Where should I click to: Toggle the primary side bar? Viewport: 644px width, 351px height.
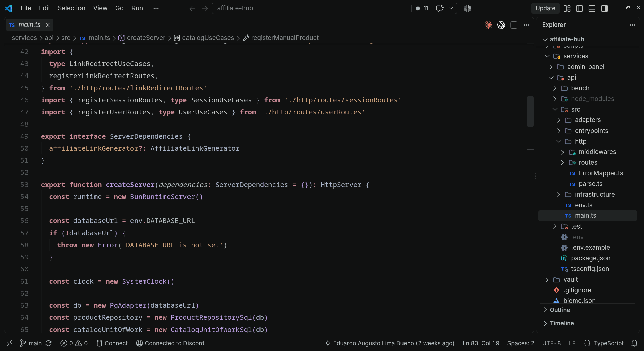[579, 8]
